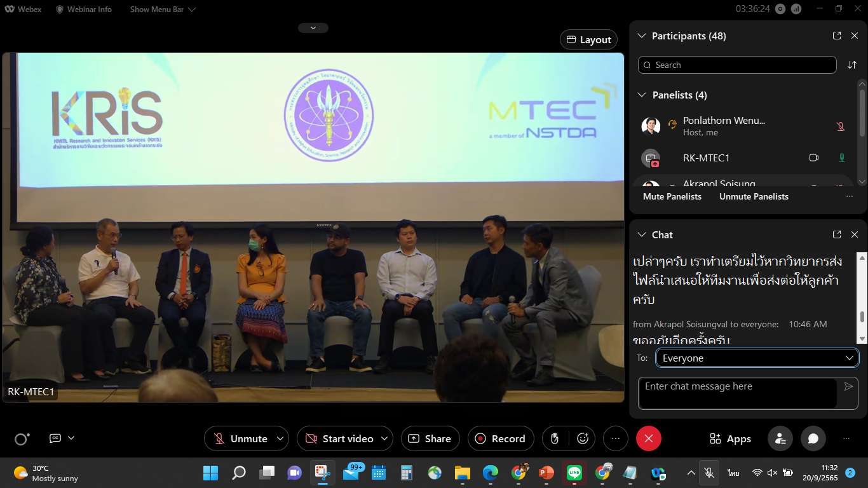Image resolution: width=868 pixels, height=488 pixels.
Task: Start recording with the Record button
Action: click(x=501, y=438)
